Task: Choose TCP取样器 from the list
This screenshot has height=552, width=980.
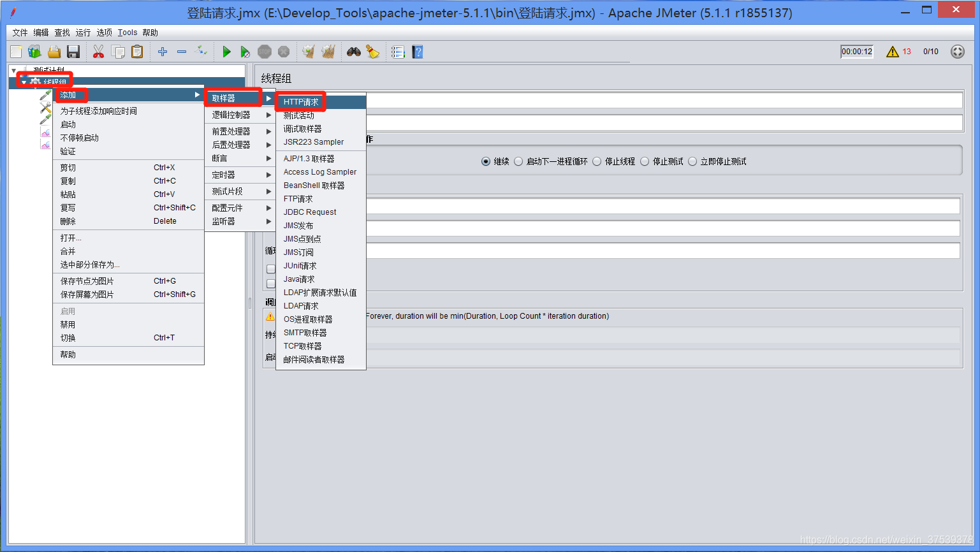Action: pos(321,346)
